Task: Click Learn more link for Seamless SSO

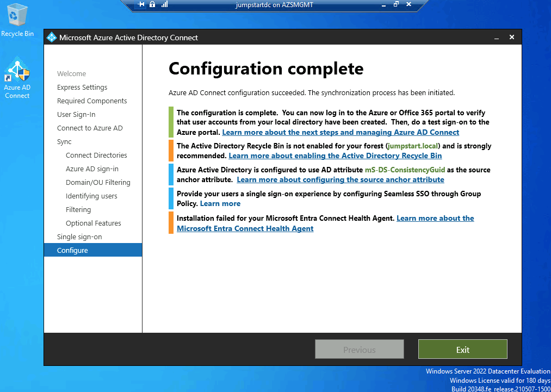Action: [x=220, y=204]
